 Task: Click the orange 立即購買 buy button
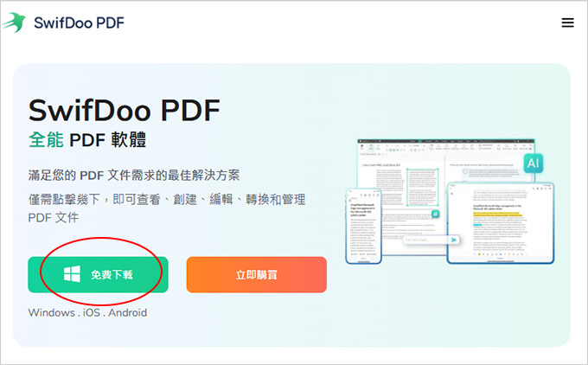point(257,274)
